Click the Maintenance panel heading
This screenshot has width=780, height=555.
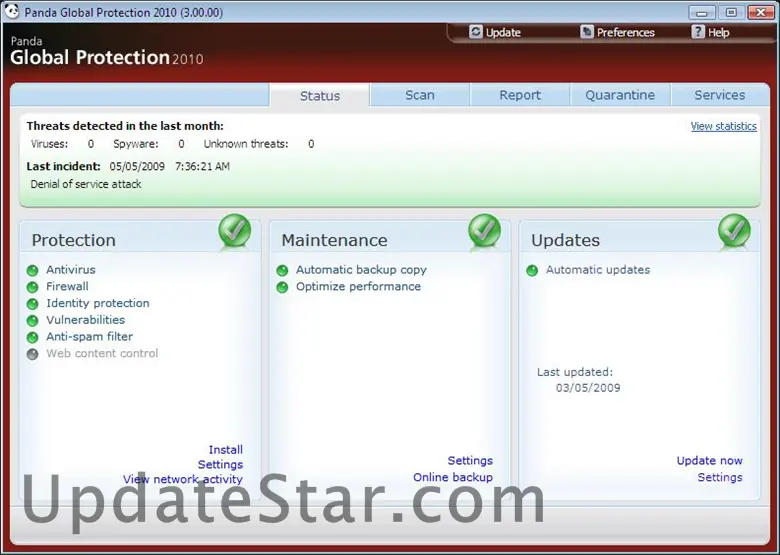click(334, 240)
